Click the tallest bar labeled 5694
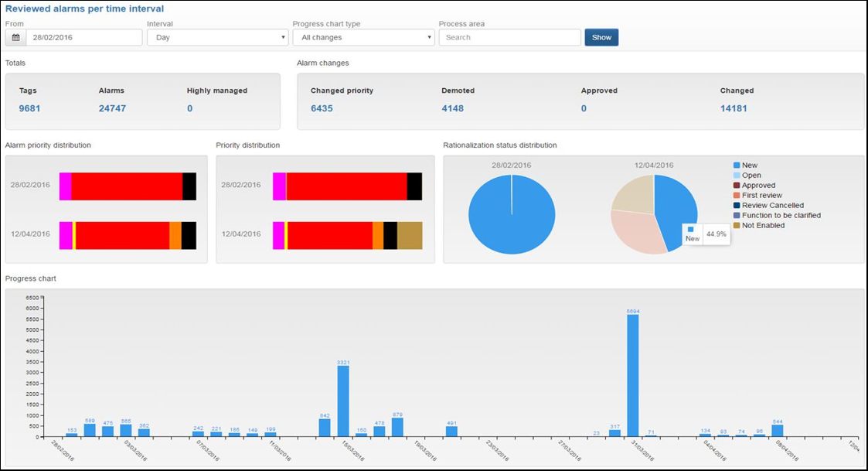The width and height of the screenshot is (868, 471). click(x=633, y=376)
